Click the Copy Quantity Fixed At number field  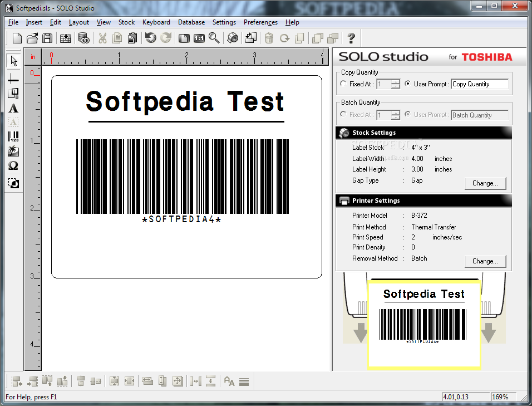384,84
